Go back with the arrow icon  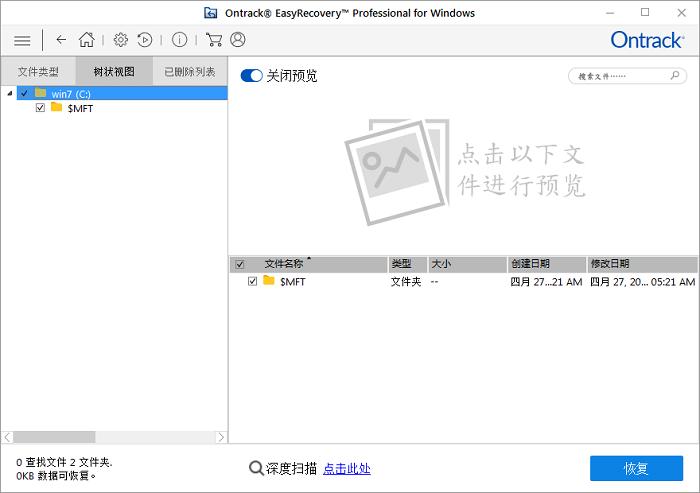coord(61,40)
